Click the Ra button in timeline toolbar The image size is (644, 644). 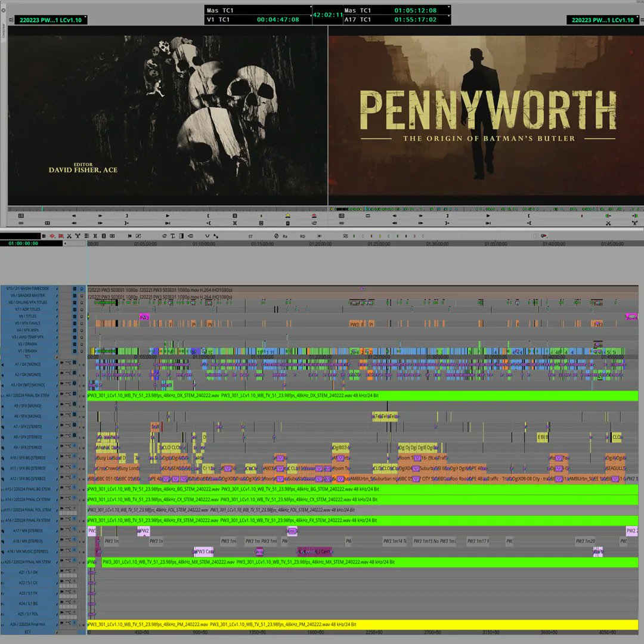click(285, 236)
